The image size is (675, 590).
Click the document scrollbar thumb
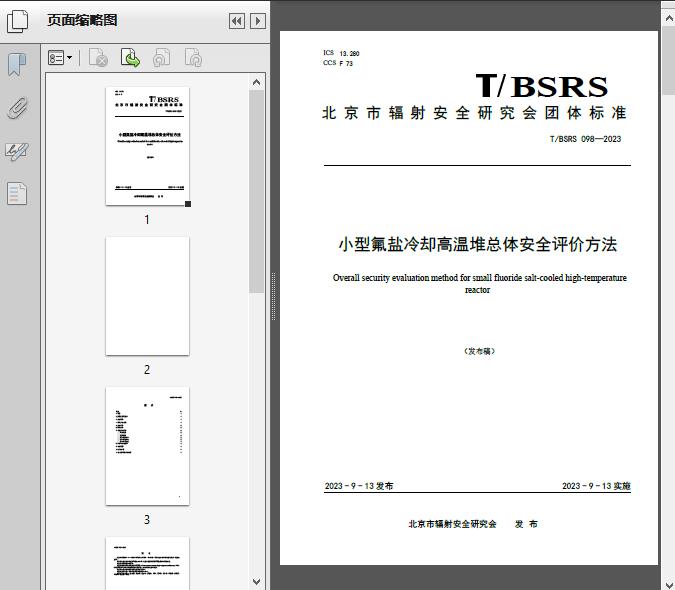click(x=669, y=60)
